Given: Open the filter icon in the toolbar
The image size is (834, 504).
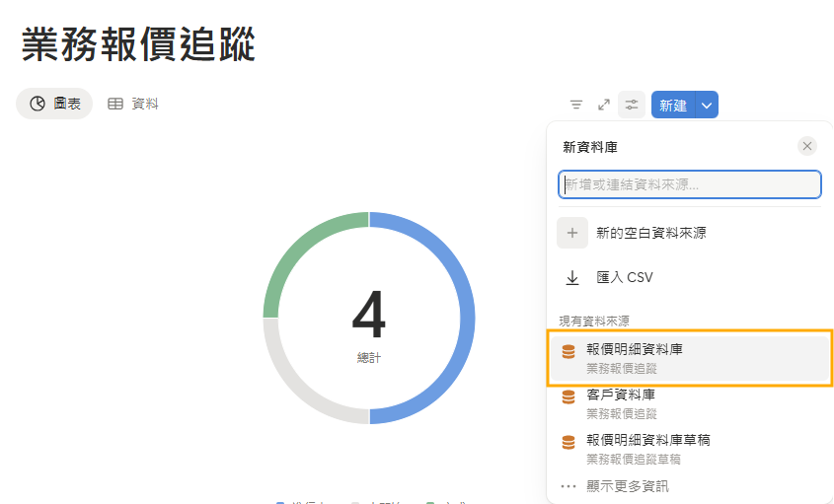Looking at the screenshot, I should 576,105.
